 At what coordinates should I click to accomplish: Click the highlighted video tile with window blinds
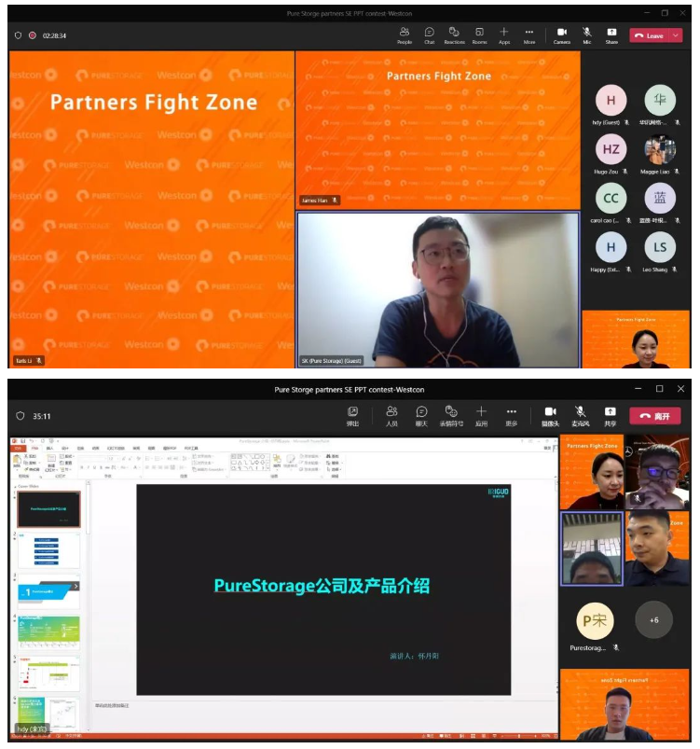pyautogui.click(x=592, y=548)
